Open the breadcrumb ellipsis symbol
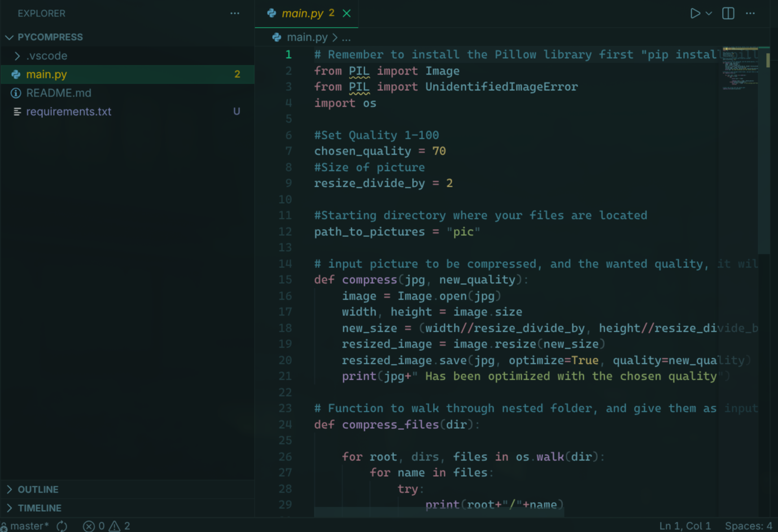 [346, 37]
